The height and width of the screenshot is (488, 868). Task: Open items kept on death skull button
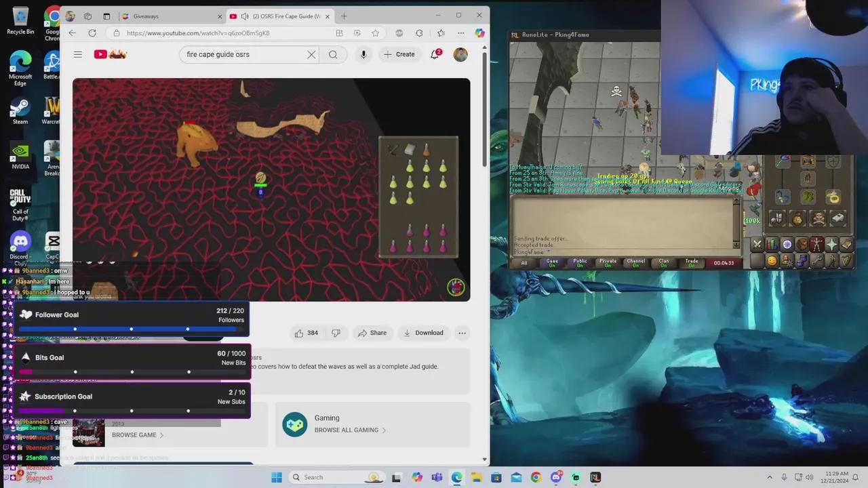pos(818,218)
